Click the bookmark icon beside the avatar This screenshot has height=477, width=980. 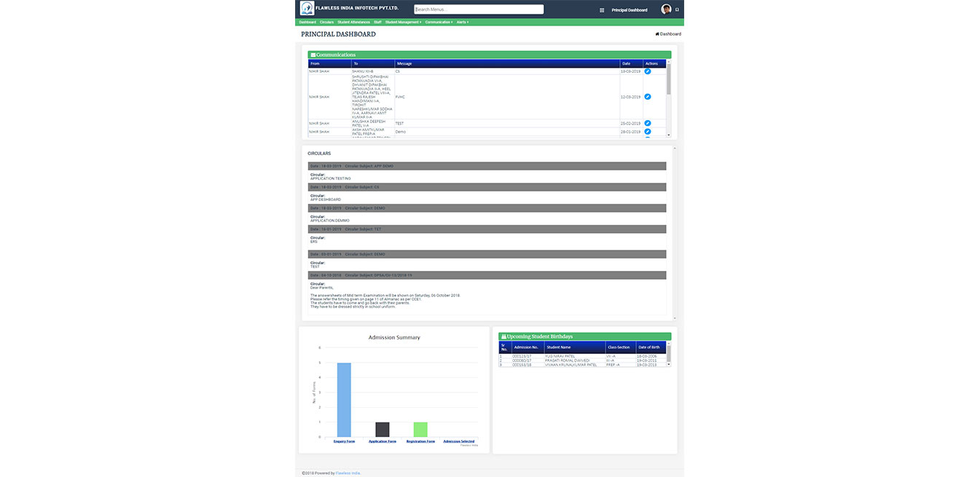pyautogui.click(x=678, y=9)
